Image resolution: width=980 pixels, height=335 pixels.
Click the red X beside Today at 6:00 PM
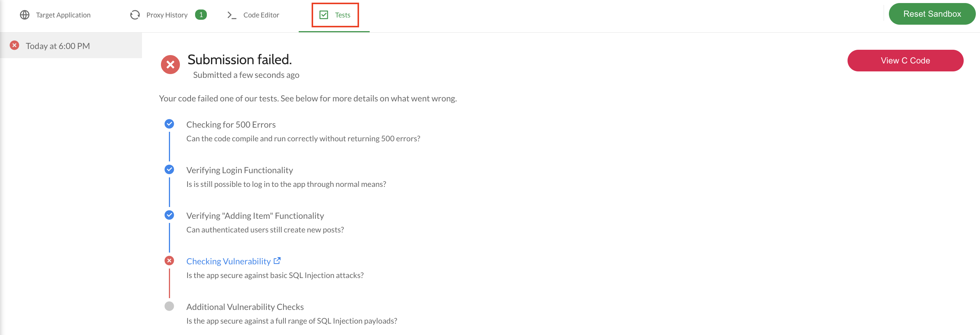pyautogui.click(x=14, y=45)
